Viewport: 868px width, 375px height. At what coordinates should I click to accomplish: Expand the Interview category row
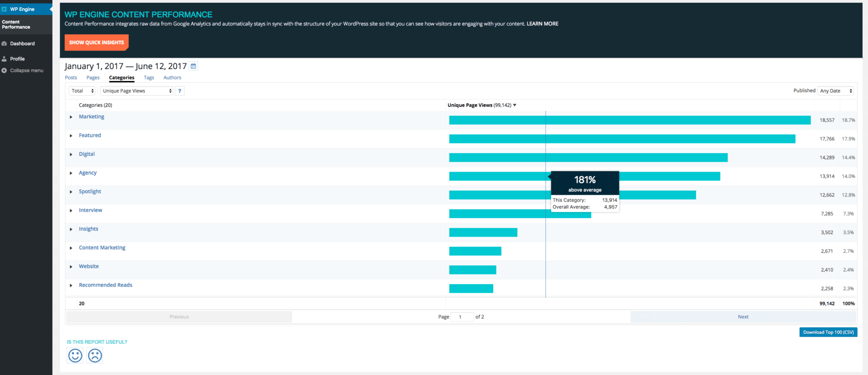(x=71, y=211)
